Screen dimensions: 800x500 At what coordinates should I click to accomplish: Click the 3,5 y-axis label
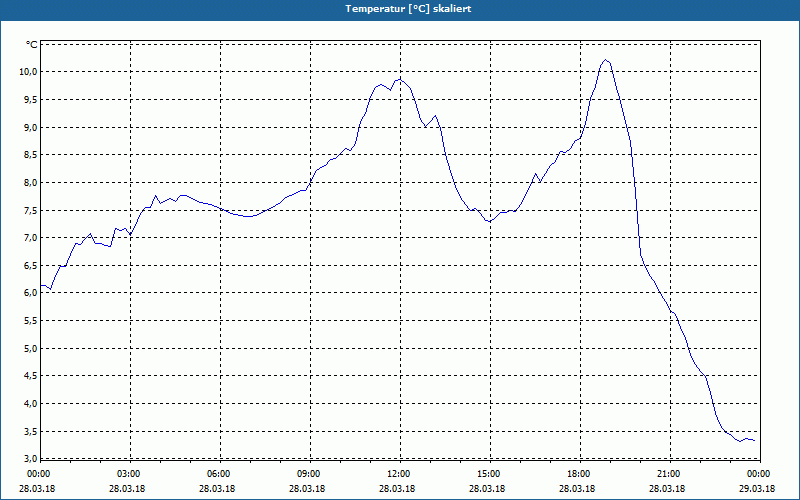tap(31, 432)
